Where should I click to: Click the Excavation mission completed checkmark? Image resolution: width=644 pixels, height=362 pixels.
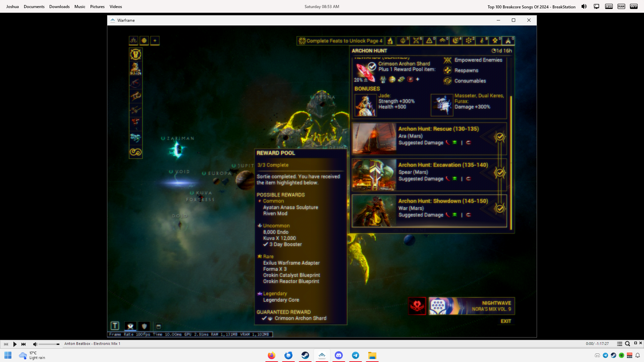(x=500, y=173)
